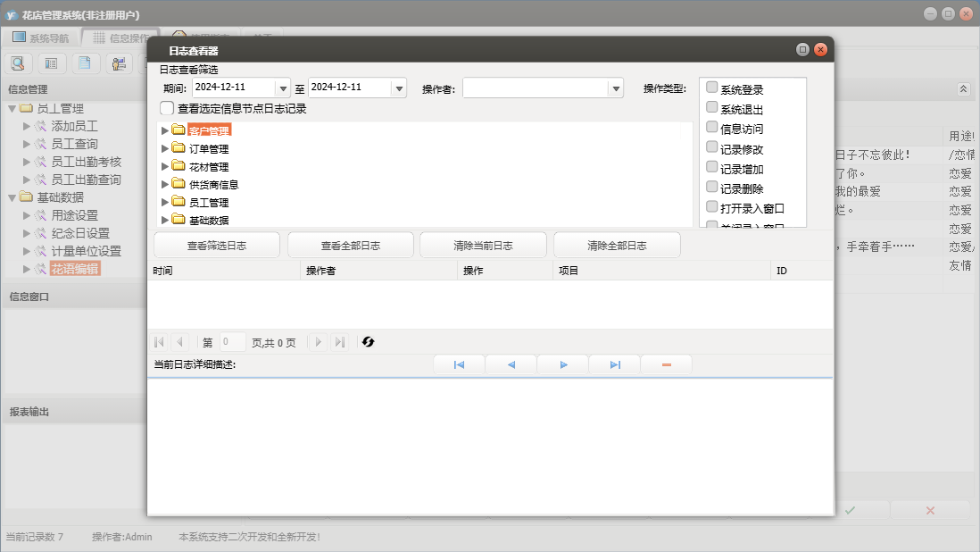Image resolution: width=980 pixels, height=552 pixels.
Task: Click the 操作者 column header
Action: click(320, 271)
